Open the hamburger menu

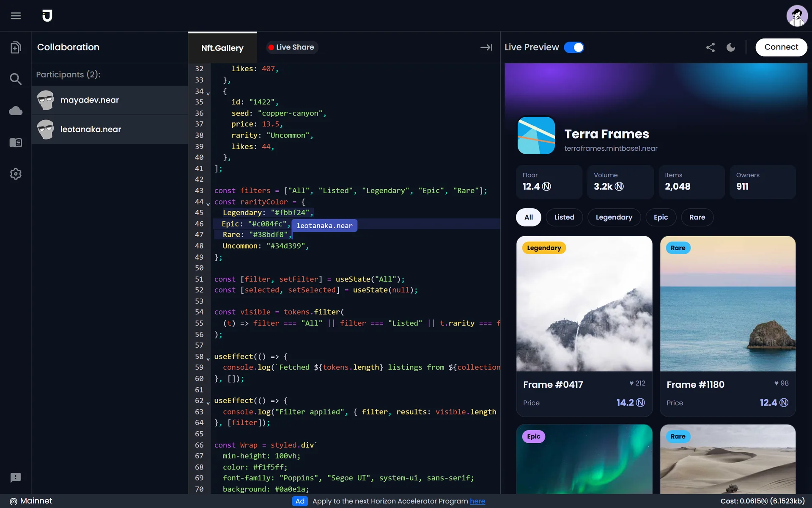pos(16,16)
